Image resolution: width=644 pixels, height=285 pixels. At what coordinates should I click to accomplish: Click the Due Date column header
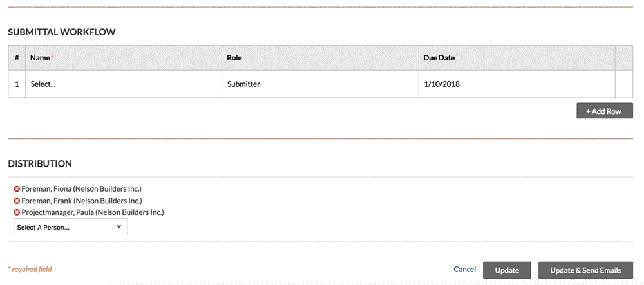click(439, 58)
